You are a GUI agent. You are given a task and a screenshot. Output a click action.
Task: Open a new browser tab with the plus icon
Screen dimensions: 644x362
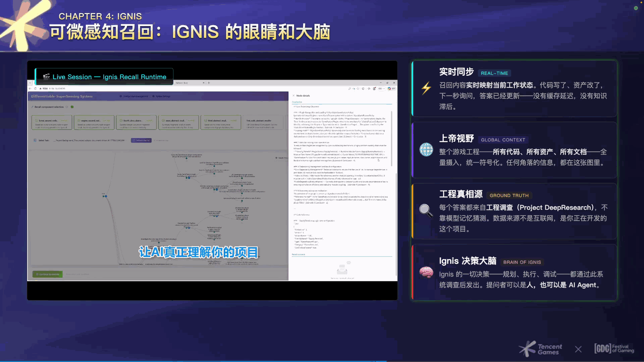point(209,83)
